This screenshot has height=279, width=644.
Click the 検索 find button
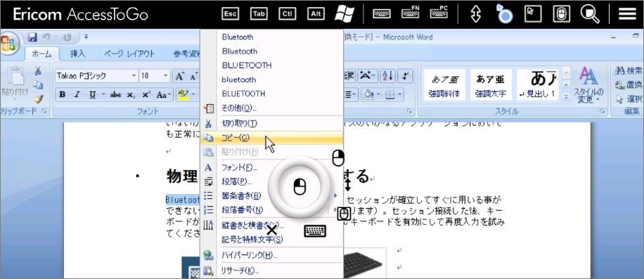(x=629, y=70)
